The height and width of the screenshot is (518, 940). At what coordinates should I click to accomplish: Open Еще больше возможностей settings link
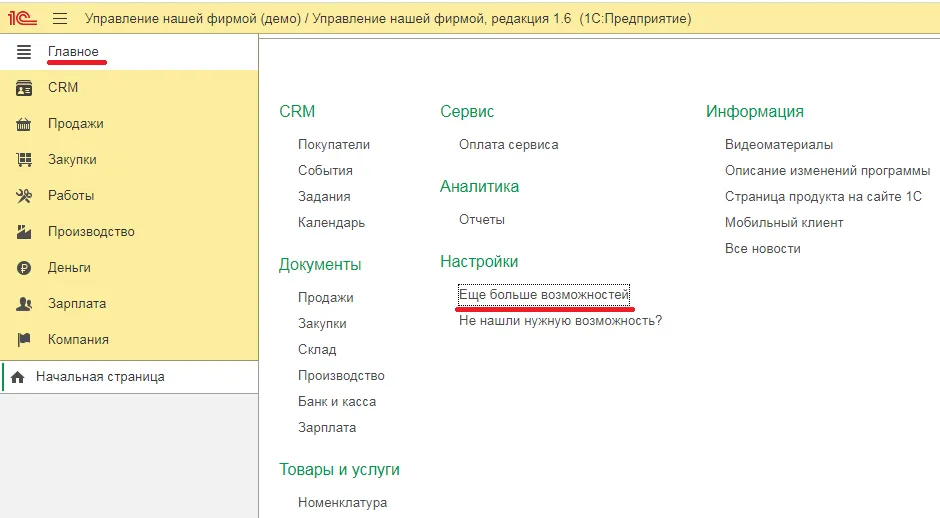pyautogui.click(x=544, y=294)
